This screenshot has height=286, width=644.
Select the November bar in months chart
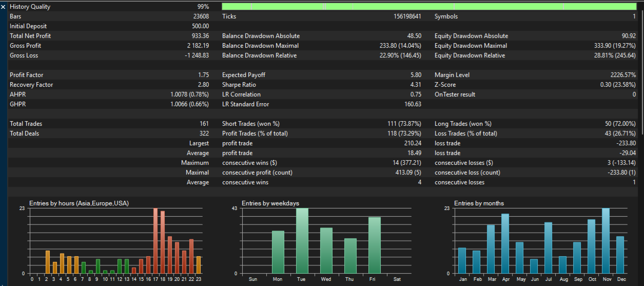(x=606, y=241)
